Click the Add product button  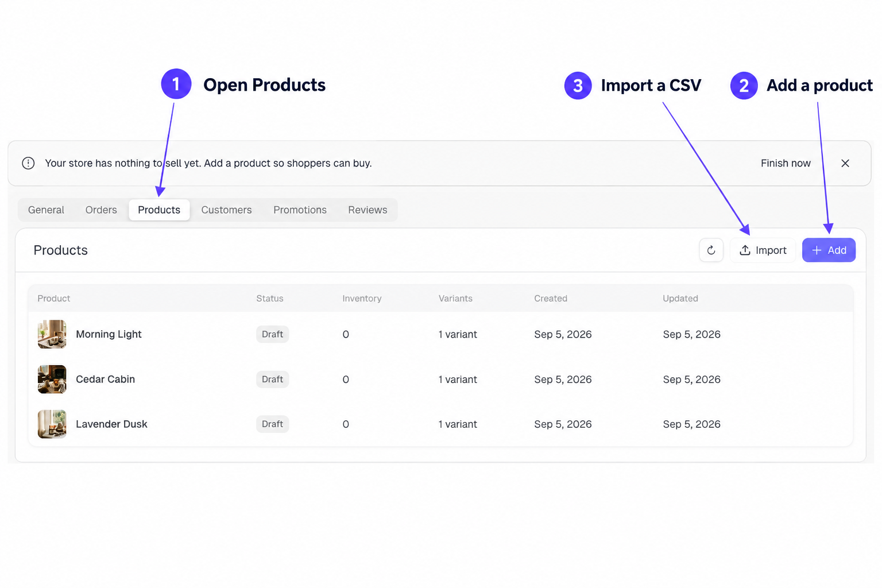(829, 250)
